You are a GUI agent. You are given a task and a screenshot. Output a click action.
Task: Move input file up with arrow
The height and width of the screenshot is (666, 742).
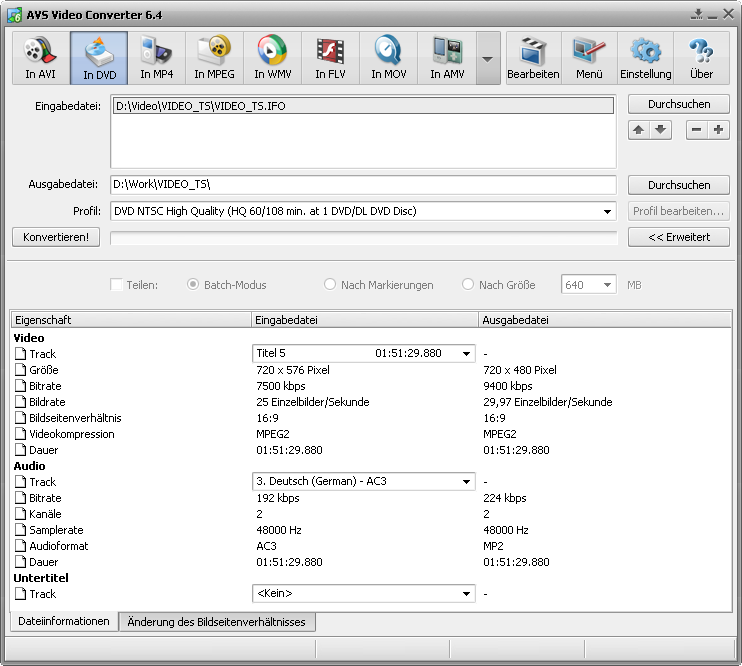coord(639,130)
